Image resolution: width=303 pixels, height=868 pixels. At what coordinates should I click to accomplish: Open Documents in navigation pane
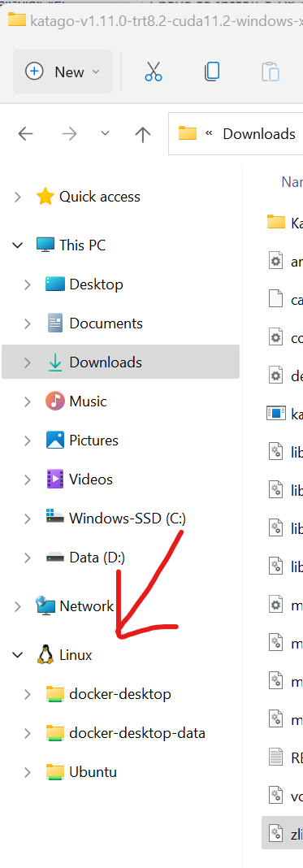[x=106, y=323]
